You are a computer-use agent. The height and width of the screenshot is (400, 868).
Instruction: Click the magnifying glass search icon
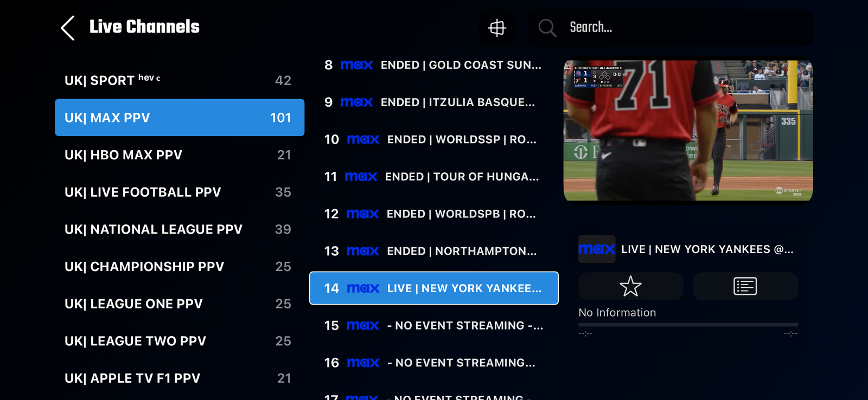click(547, 28)
